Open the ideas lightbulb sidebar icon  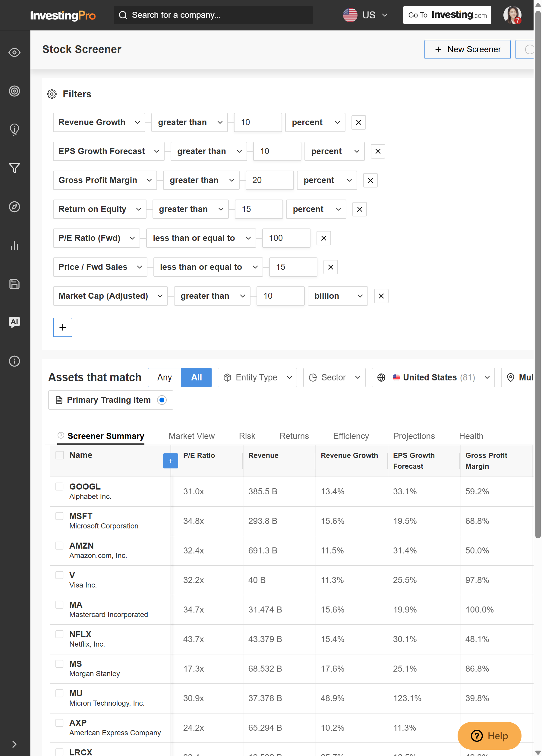point(14,129)
